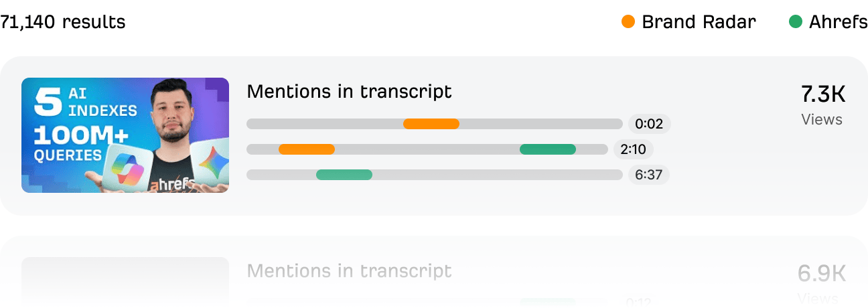Click the green Ahrefs legend dot

tap(796, 22)
